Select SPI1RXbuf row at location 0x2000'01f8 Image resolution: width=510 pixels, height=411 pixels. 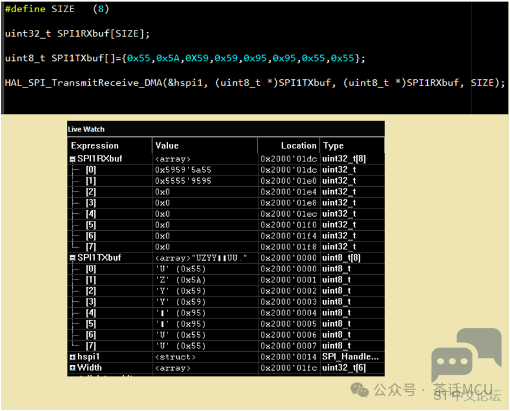pos(226,247)
